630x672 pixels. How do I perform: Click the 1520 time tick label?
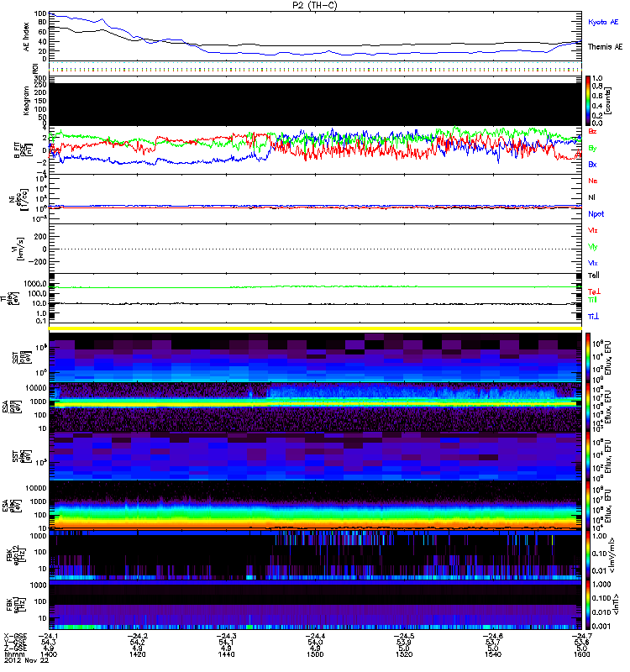[404, 654]
